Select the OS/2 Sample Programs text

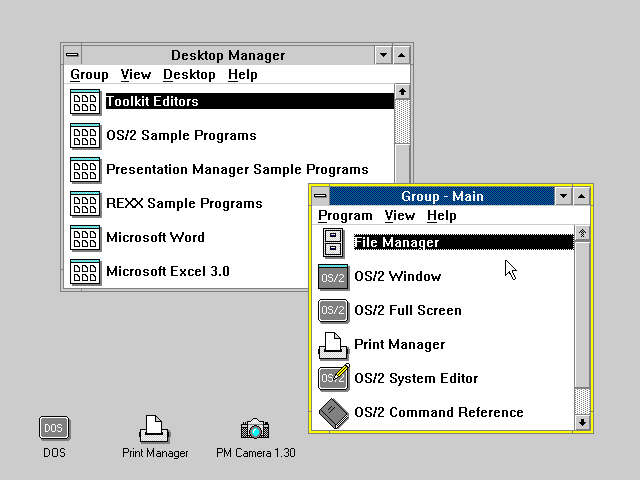(181, 136)
